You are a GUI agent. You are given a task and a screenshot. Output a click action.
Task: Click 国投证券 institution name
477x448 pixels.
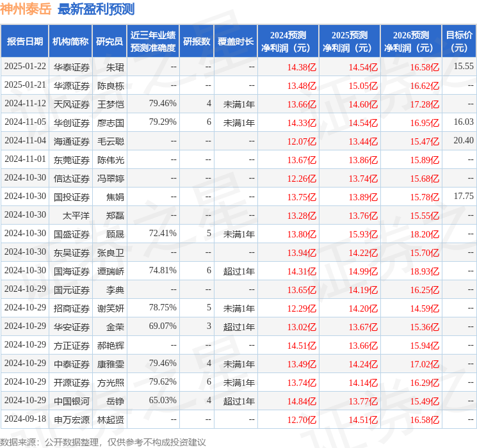click(x=72, y=197)
